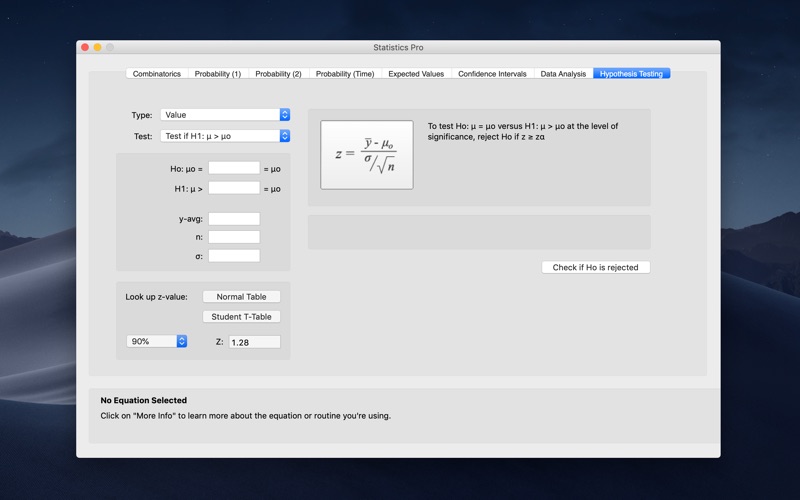Open the Probability (1) tab
Screen dimensions: 800x500
coord(218,73)
